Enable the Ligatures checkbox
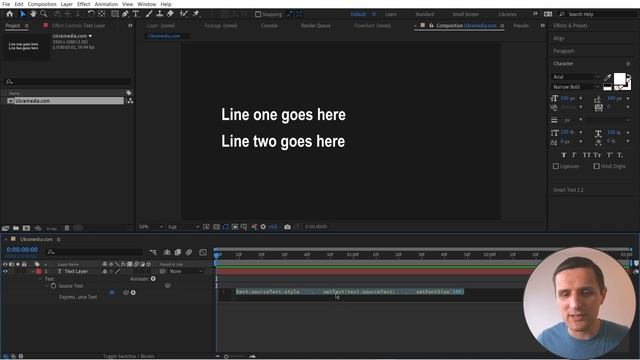The width and height of the screenshot is (640, 360). tap(556, 166)
